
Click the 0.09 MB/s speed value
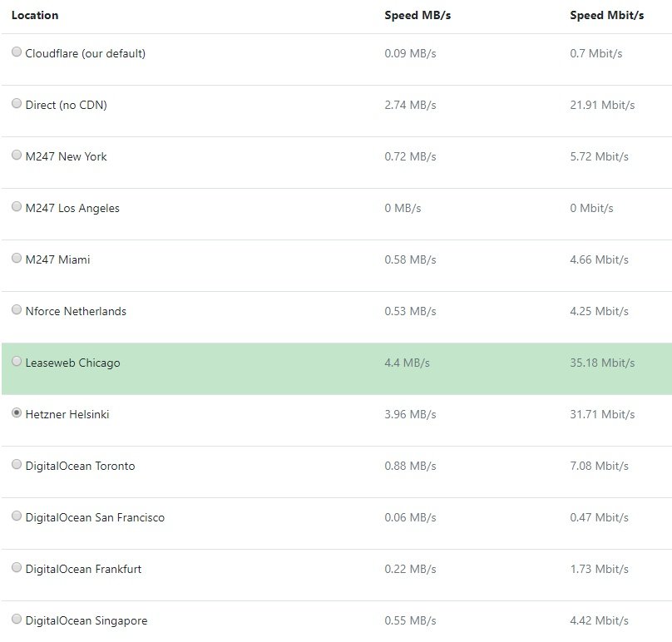tap(411, 53)
